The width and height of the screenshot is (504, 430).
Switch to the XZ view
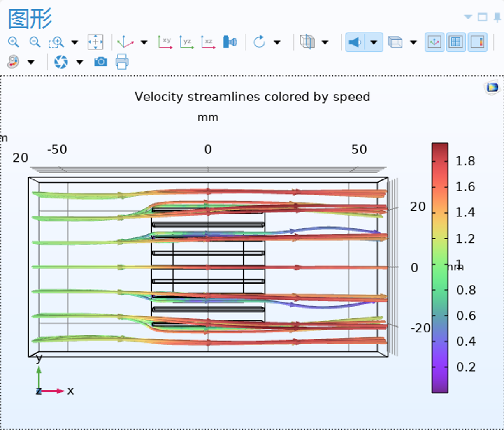tap(208, 42)
